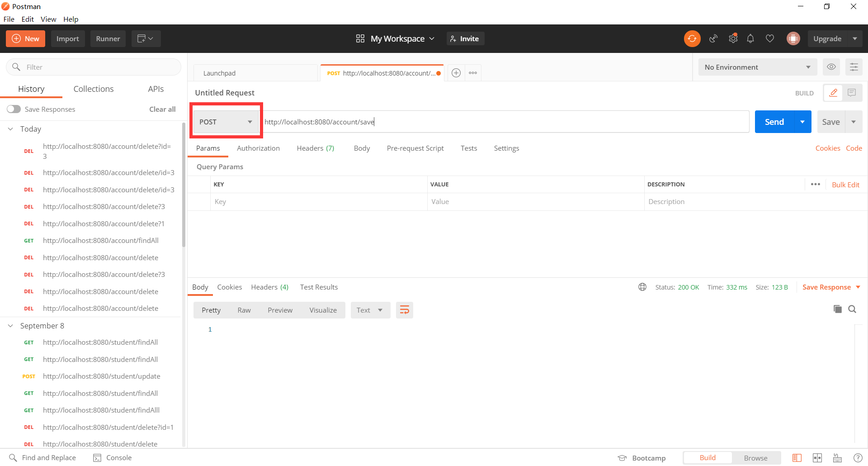
Task: Open the POST method dropdown
Action: pos(226,122)
